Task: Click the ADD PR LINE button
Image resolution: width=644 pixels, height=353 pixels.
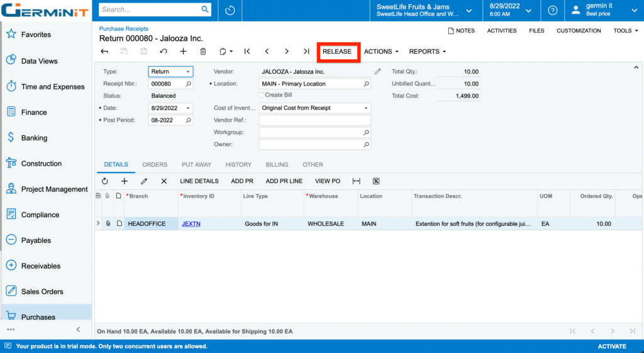Action: click(284, 181)
